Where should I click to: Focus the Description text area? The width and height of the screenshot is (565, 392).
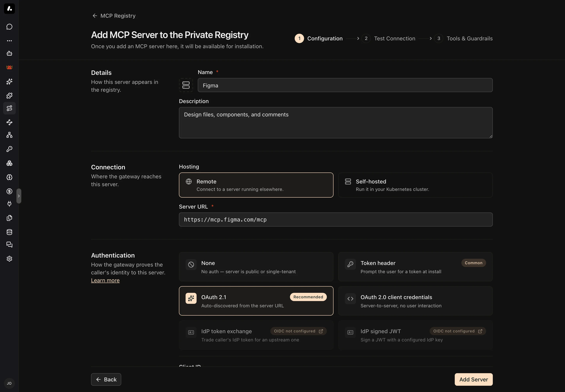tap(336, 122)
